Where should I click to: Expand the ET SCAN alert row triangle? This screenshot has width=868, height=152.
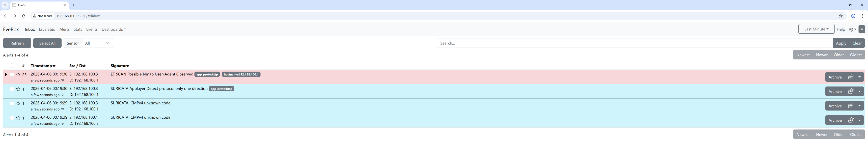[6, 74]
